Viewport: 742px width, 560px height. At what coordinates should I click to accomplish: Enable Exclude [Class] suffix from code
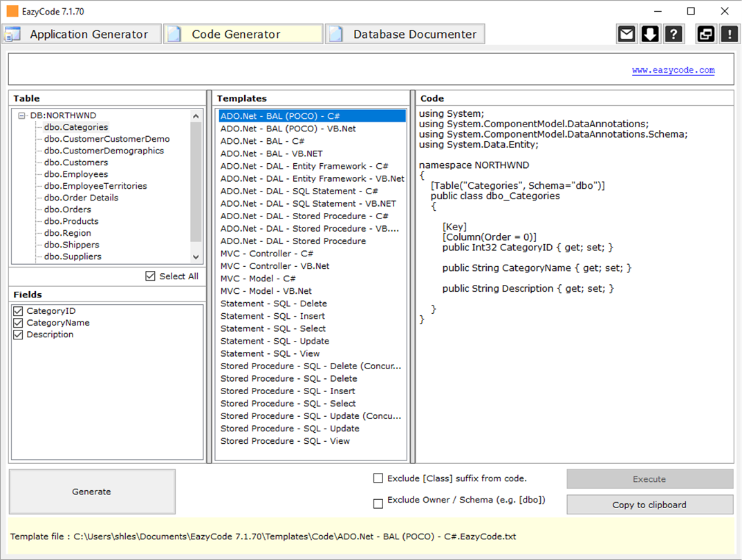coord(378,478)
